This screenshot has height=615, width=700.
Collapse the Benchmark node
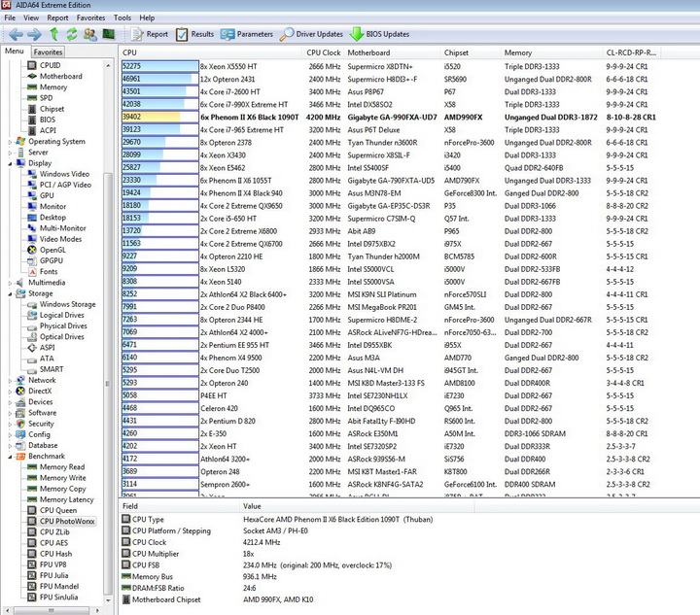10,457
